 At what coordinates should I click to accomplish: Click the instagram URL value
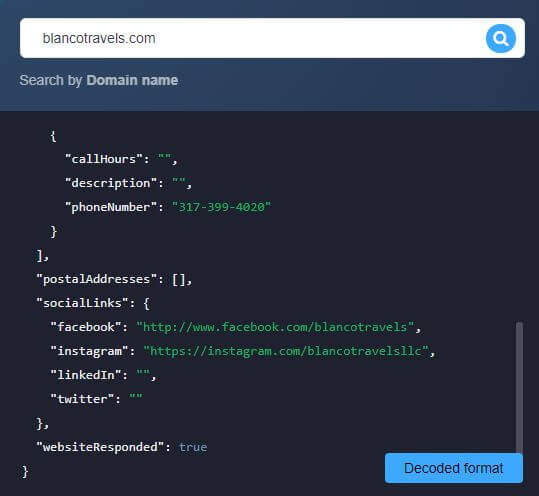[x=286, y=351]
